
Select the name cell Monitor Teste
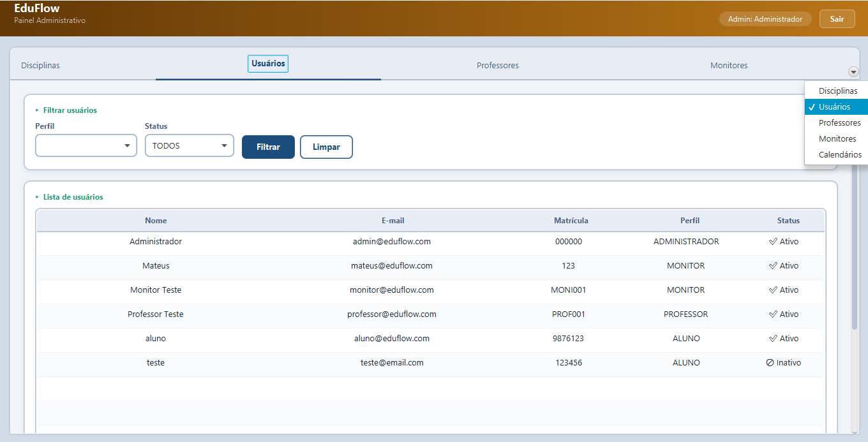coord(156,290)
